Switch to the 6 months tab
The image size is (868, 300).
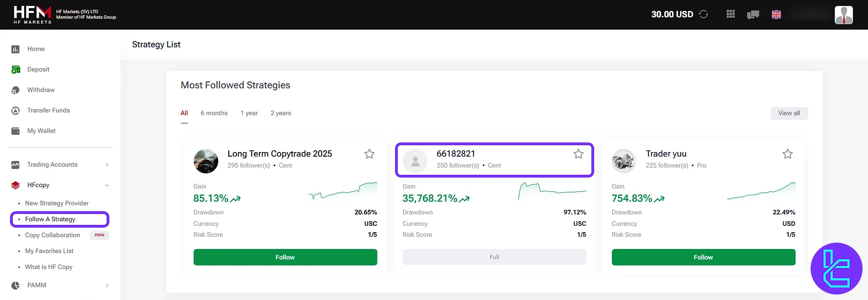point(214,113)
